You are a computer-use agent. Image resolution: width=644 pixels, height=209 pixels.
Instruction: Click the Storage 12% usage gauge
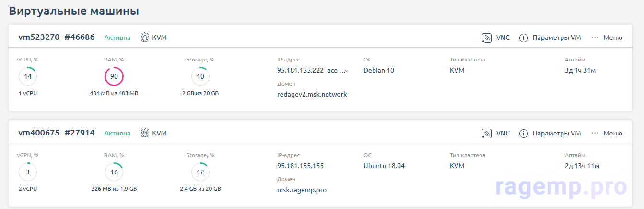pos(200,172)
